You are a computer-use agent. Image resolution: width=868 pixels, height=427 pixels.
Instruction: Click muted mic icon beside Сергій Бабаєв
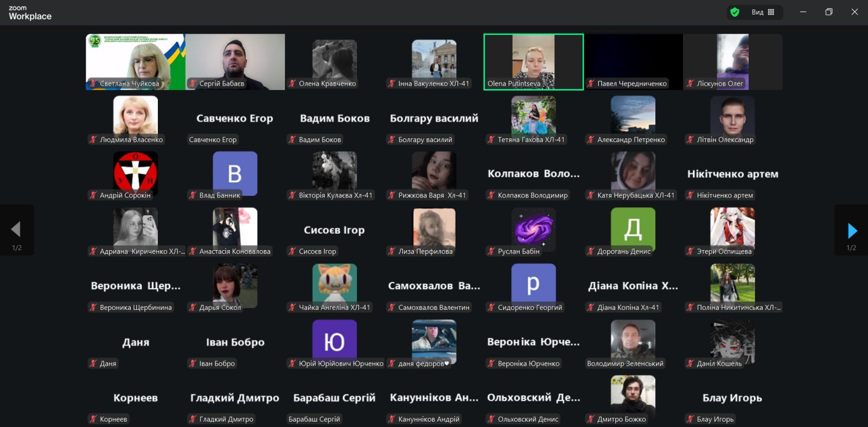(x=193, y=84)
